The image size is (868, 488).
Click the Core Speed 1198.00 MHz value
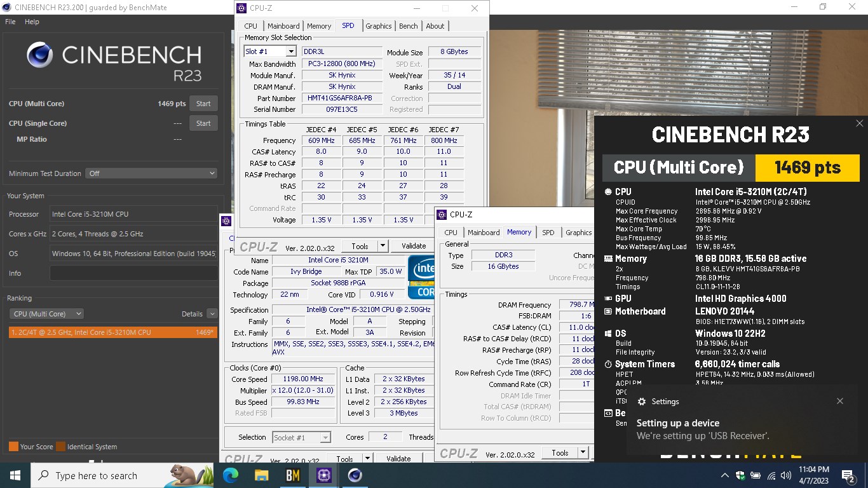pyautogui.click(x=303, y=379)
